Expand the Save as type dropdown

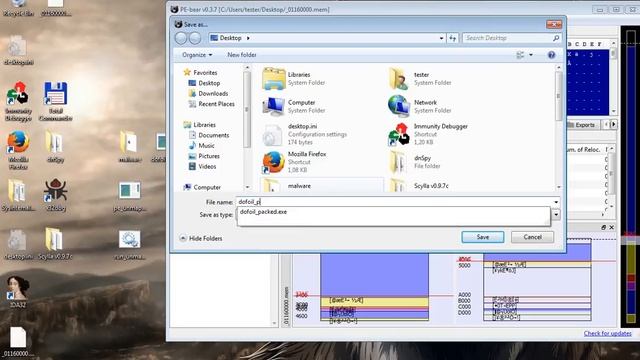[x=556, y=215]
